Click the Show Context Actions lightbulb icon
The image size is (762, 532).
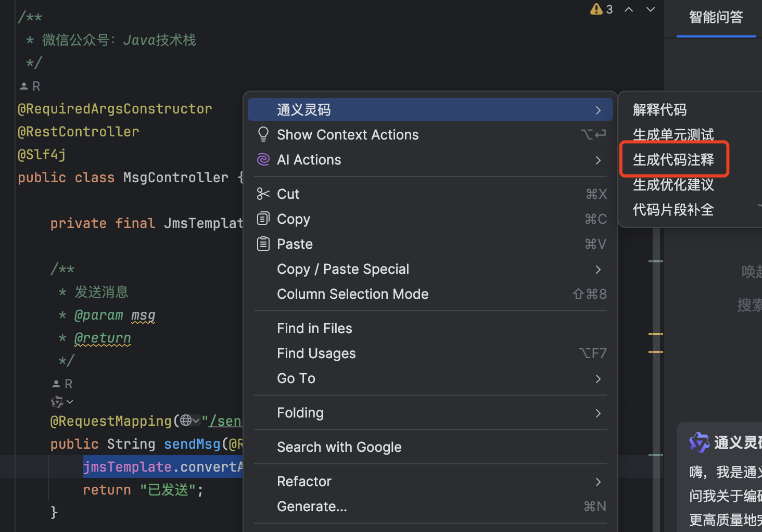coord(263,135)
